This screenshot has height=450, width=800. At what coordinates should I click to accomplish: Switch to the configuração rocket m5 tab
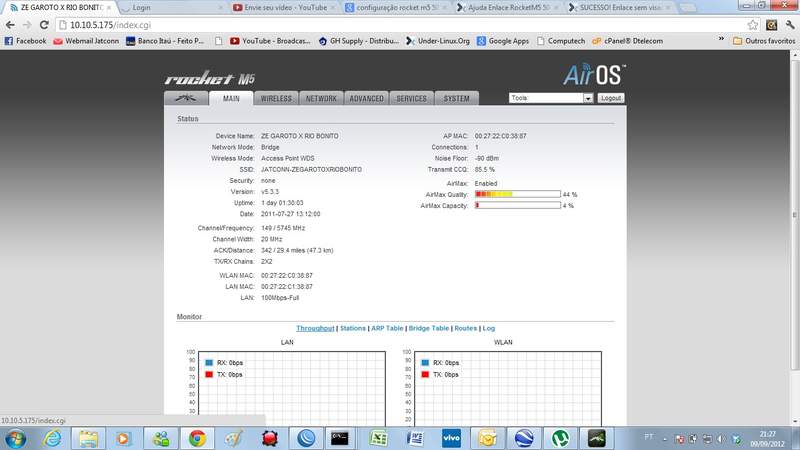396,8
